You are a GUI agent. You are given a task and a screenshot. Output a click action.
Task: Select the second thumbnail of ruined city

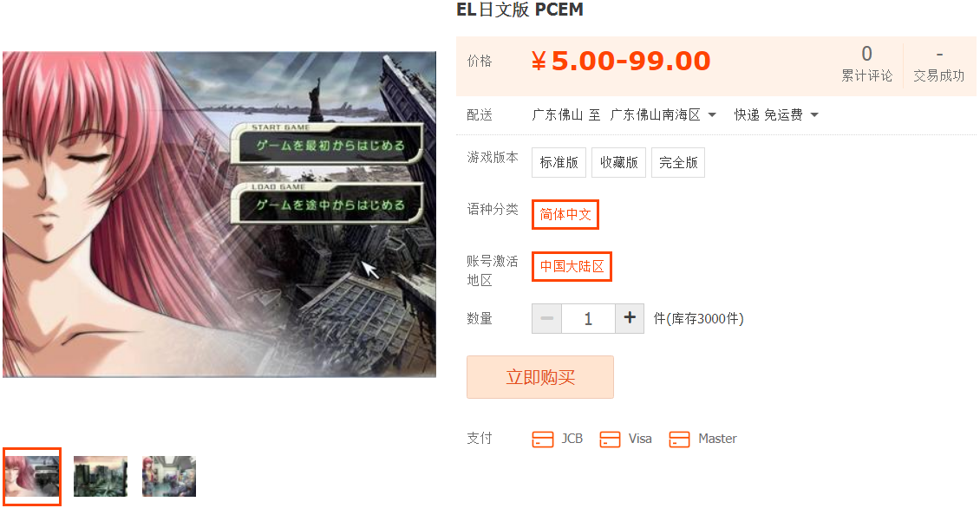tap(101, 476)
